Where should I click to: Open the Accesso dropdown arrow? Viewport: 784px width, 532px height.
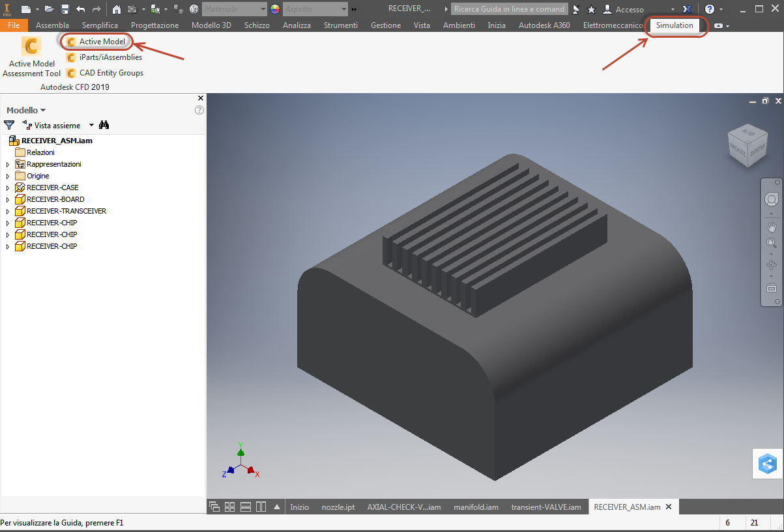tap(673, 10)
